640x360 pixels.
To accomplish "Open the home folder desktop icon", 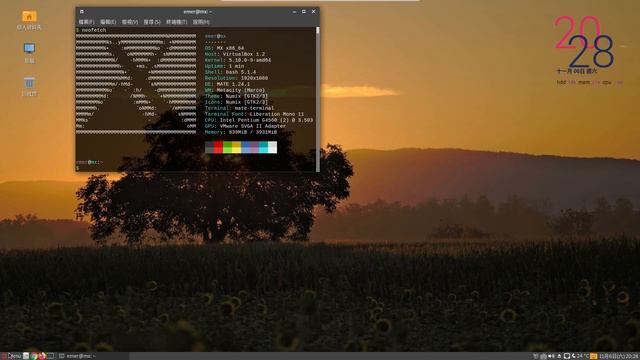I will pos(29,20).
